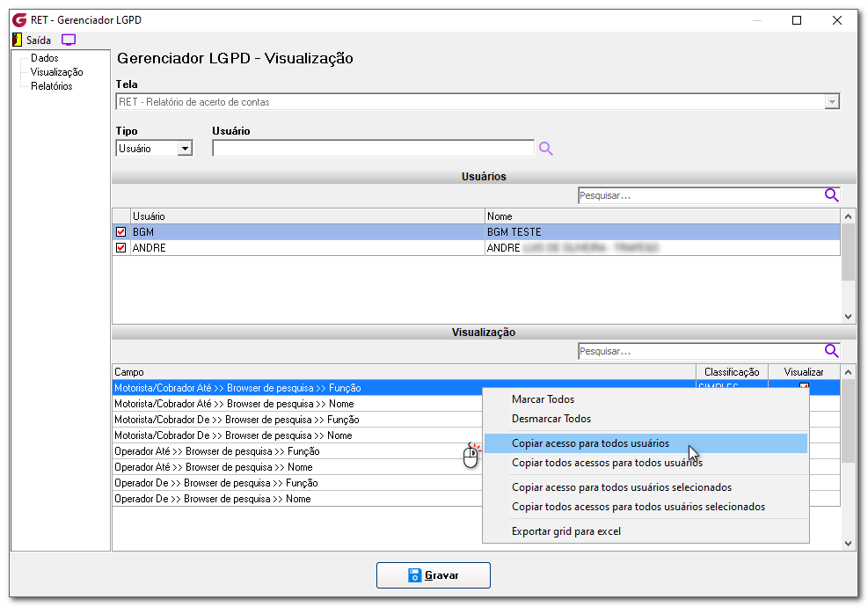Click the ANDRE cell in the Usuário column

[307, 247]
